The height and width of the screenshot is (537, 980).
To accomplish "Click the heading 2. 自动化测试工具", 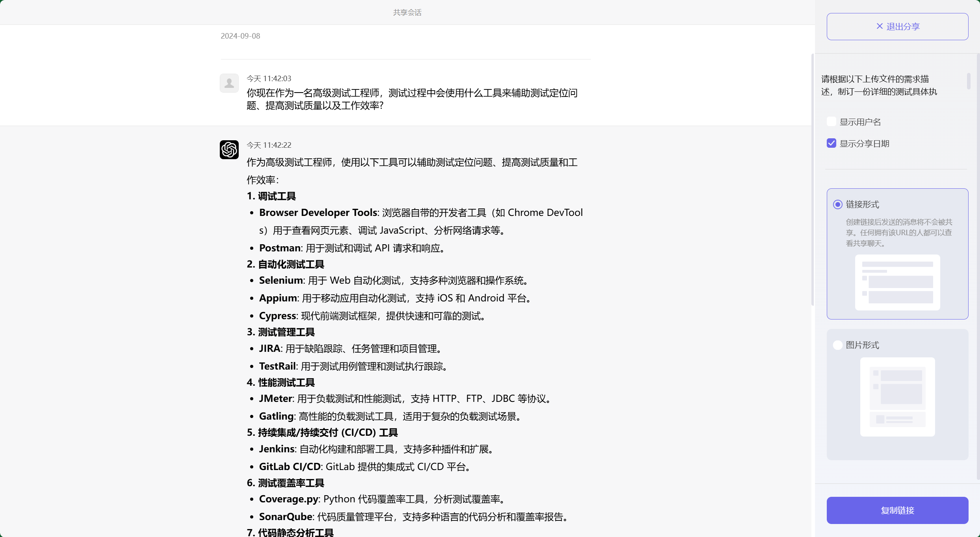I will point(286,264).
